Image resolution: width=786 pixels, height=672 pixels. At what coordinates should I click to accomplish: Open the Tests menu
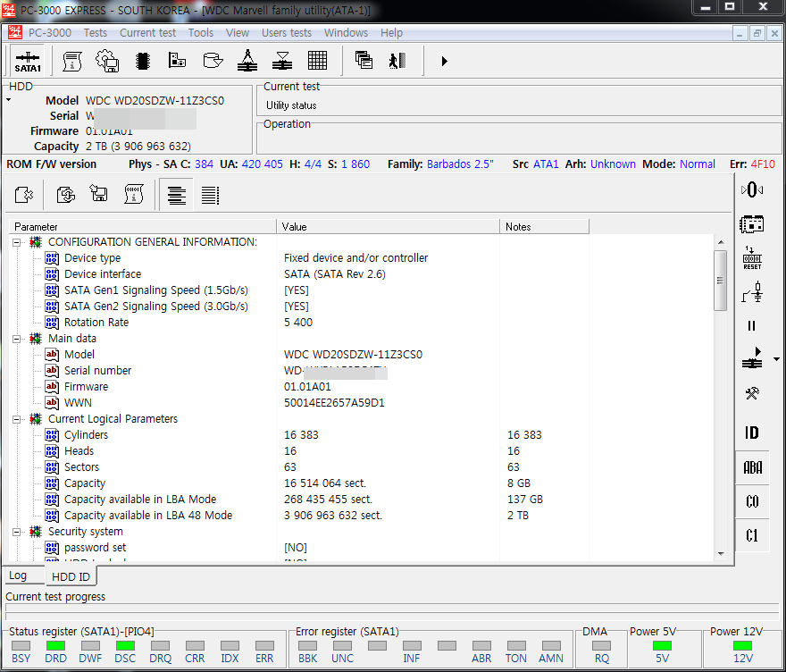pyautogui.click(x=96, y=32)
